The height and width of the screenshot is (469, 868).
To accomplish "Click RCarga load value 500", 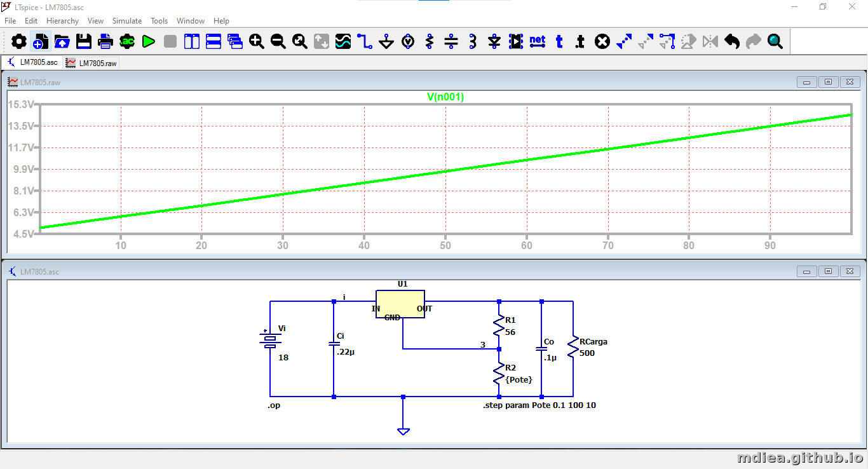I will point(587,353).
